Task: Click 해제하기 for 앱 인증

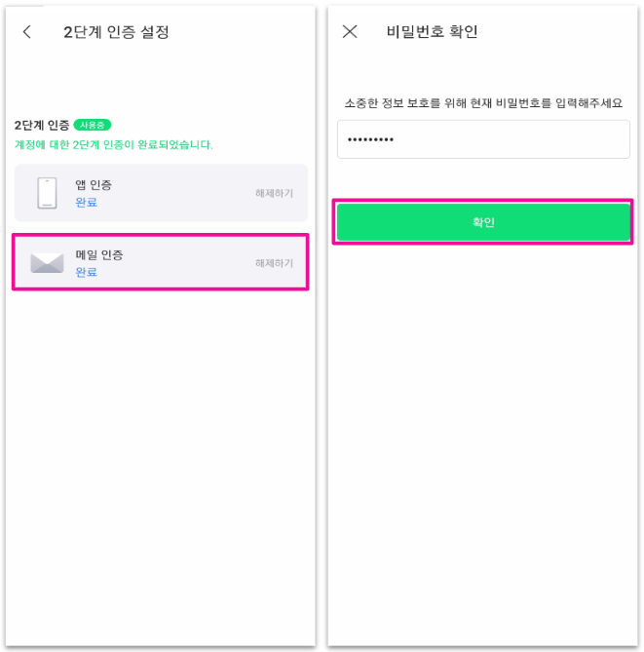Action: point(274,194)
